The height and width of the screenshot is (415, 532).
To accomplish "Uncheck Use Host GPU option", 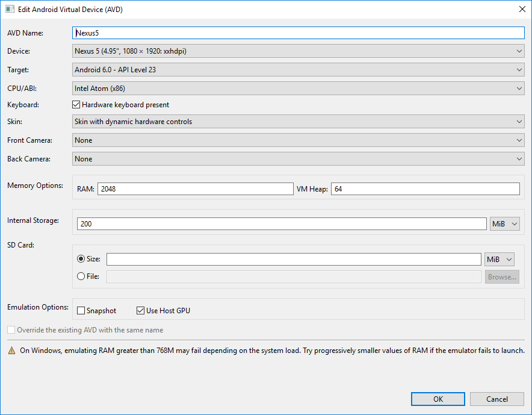I will (140, 310).
